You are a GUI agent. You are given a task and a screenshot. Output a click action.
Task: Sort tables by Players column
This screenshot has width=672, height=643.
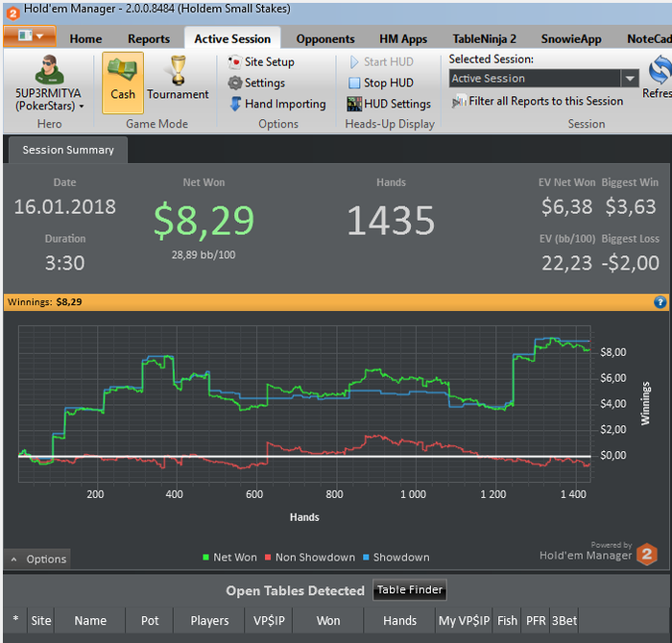(x=209, y=620)
